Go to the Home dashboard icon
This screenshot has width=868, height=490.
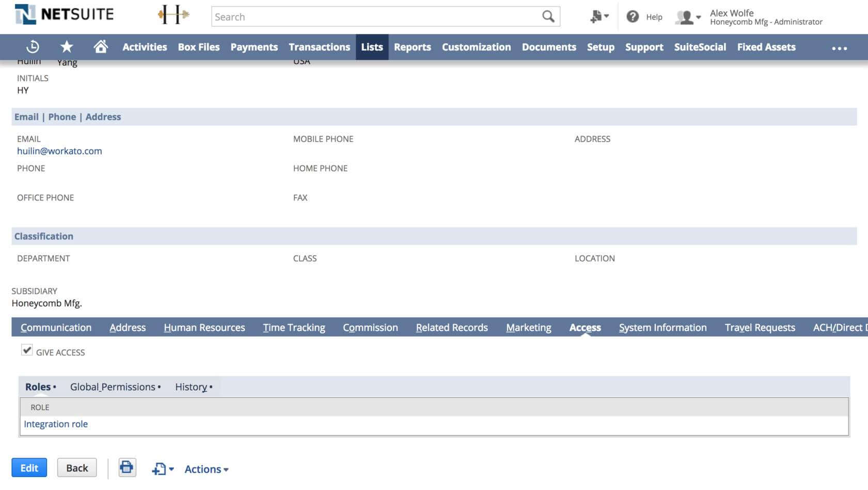pos(101,47)
